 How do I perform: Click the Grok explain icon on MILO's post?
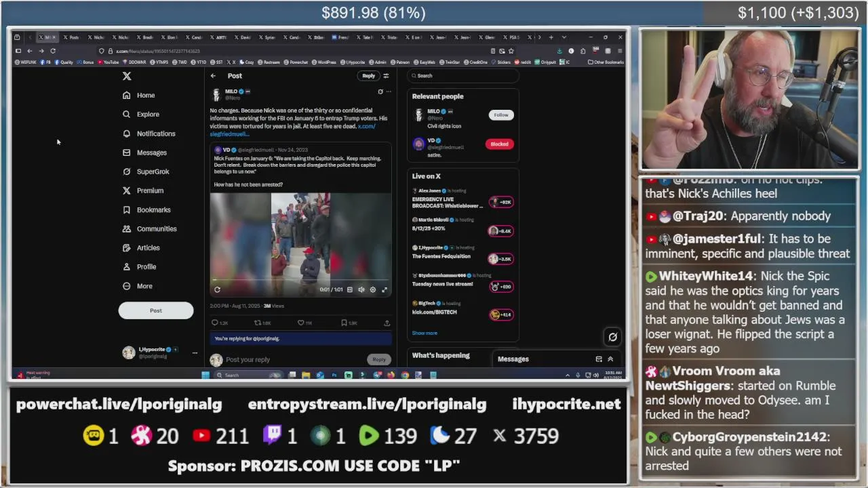380,91
